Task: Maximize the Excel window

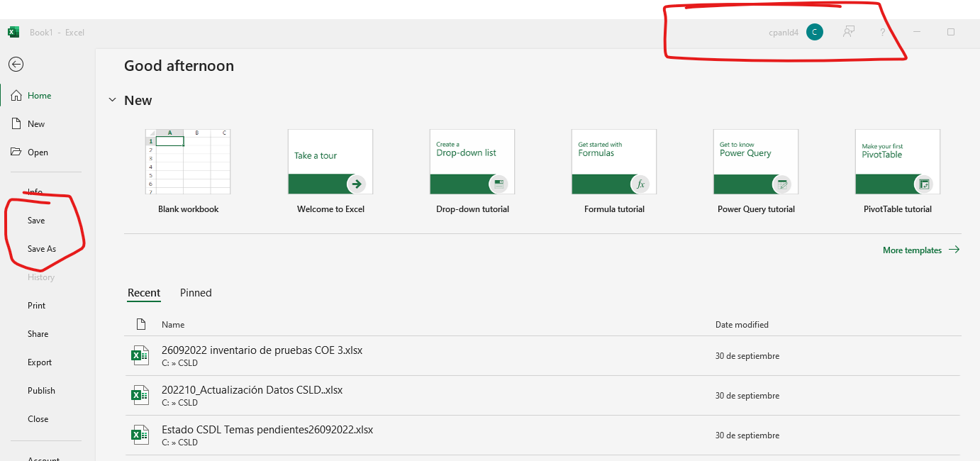Action: (x=951, y=32)
